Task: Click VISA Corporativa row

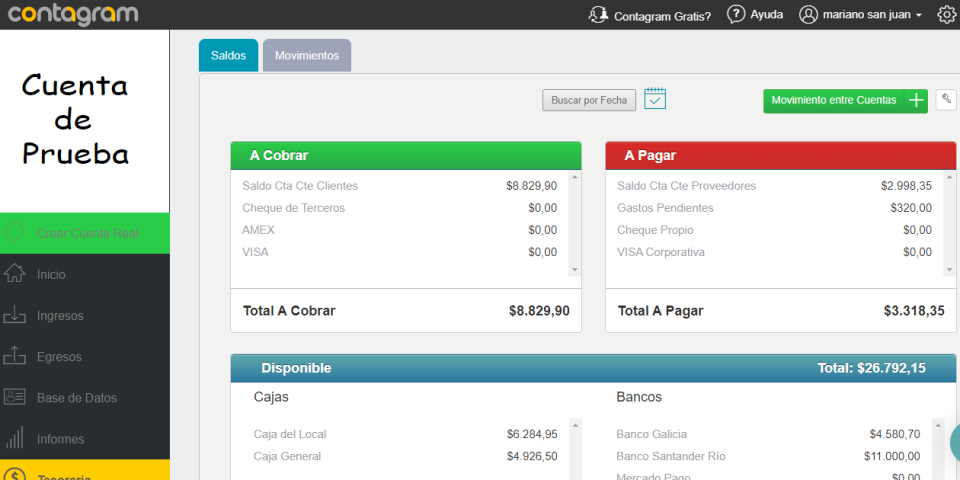Action: click(x=774, y=252)
